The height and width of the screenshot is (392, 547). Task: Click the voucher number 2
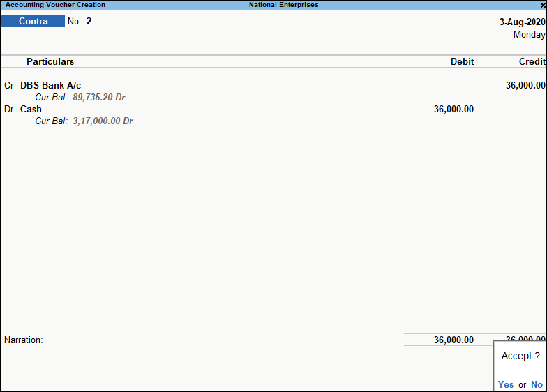coord(89,21)
